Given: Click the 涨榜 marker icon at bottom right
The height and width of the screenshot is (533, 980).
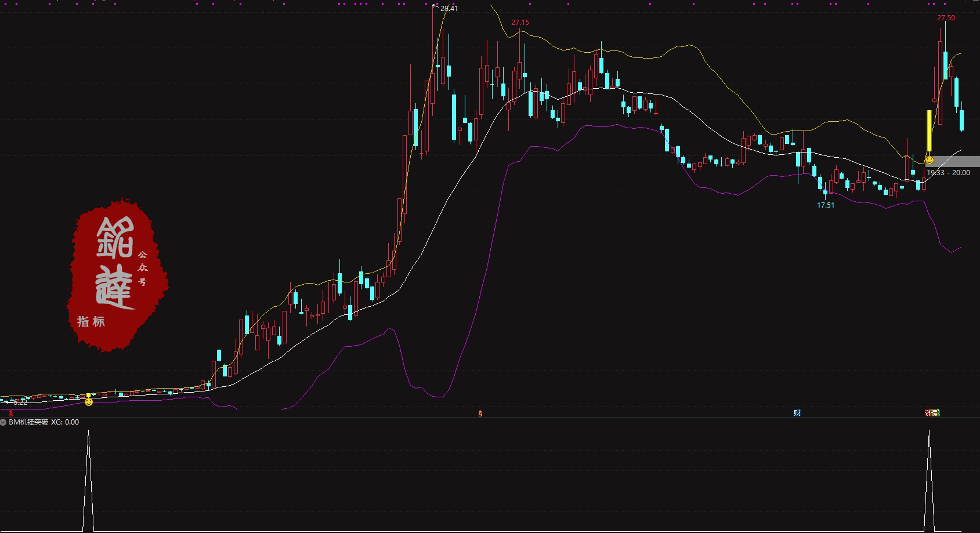Looking at the screenshot, I should tap(932, 413).
